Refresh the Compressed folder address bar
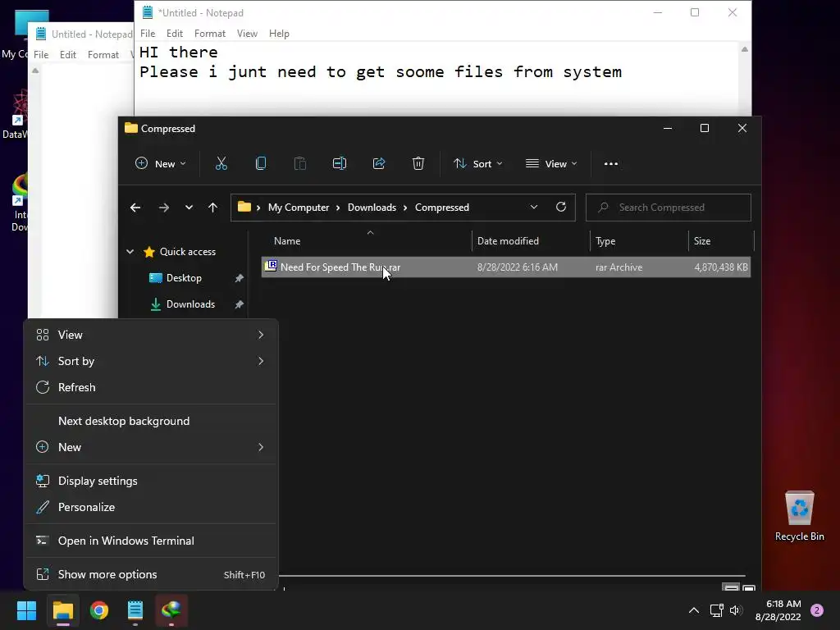840x630 pixels. coord(561,207)
